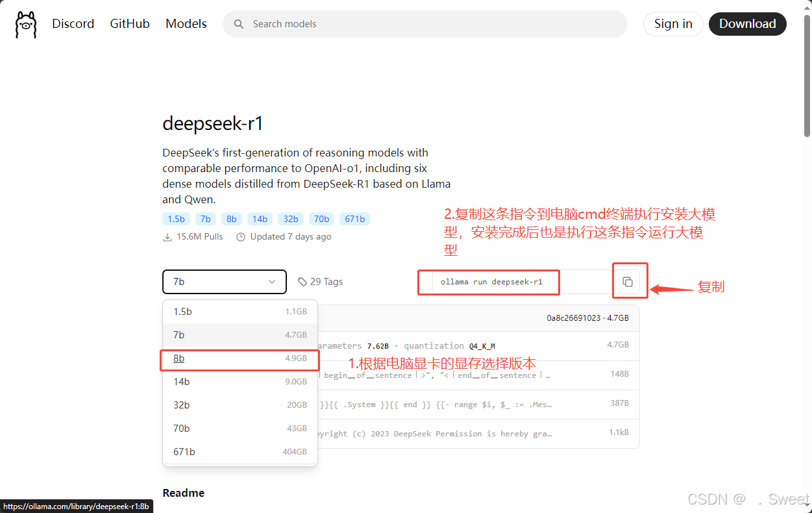This screenshot has height=513, width=812.
Task: Click the Ollama llama logo
Action: [26, 24]
